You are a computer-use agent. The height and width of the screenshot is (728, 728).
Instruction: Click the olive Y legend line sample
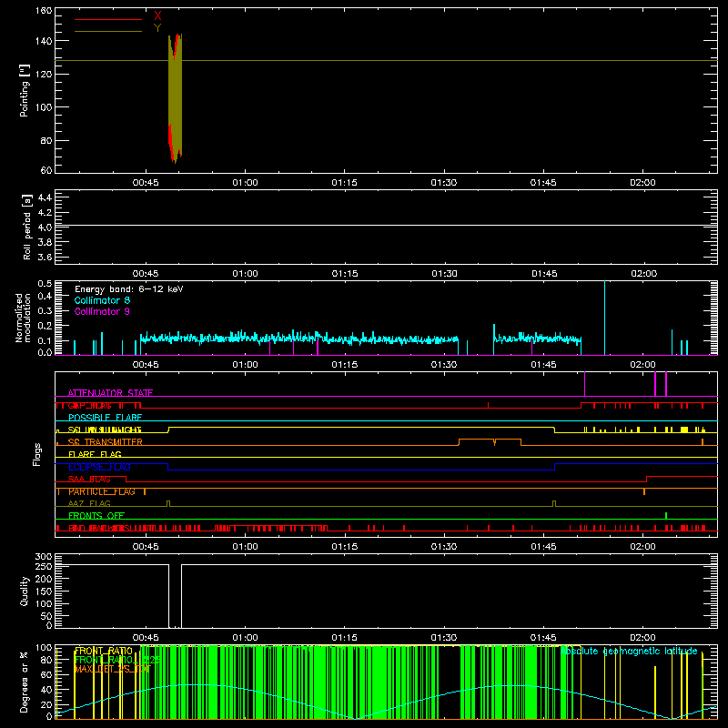(108, 31)
